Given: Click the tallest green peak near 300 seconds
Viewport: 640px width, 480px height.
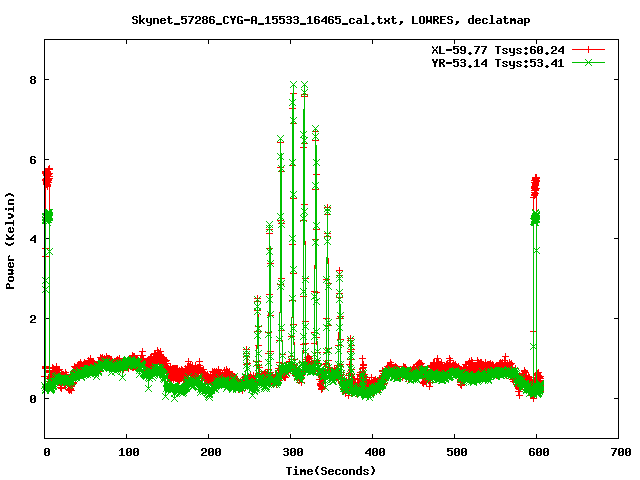Looking at the screenshot, I should (x=293, y=85).
